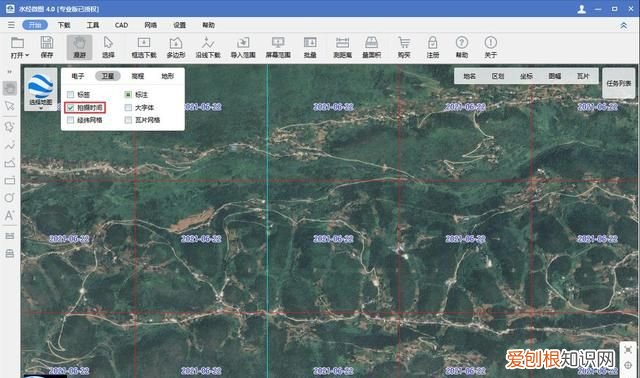The width and height of the screenshot is (640, 378).
Task: Enable the 大字体 checkbox
Action: coord(128,107)
